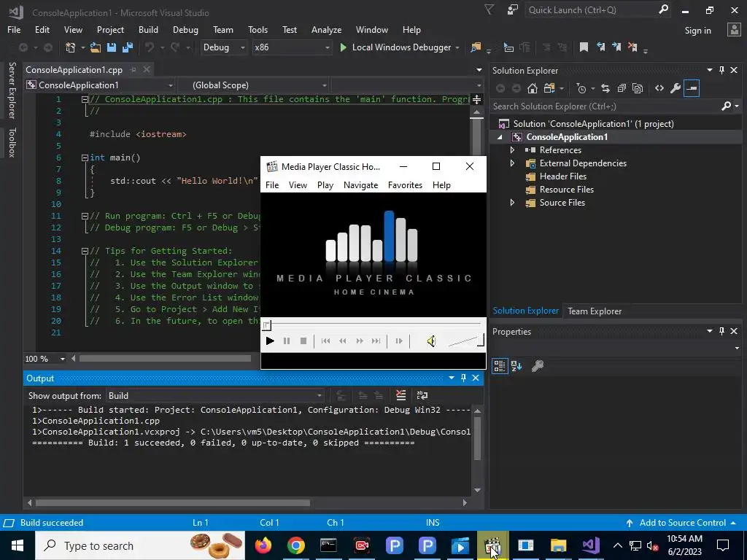Open the Server Explorer side tab
Viewport: 747px width, 560px height.
pyautogui.click(x=12, y=90)
